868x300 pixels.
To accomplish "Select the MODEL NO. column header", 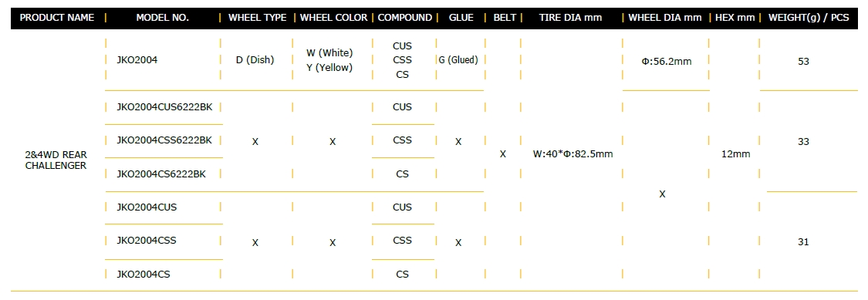I will [162, 18].
